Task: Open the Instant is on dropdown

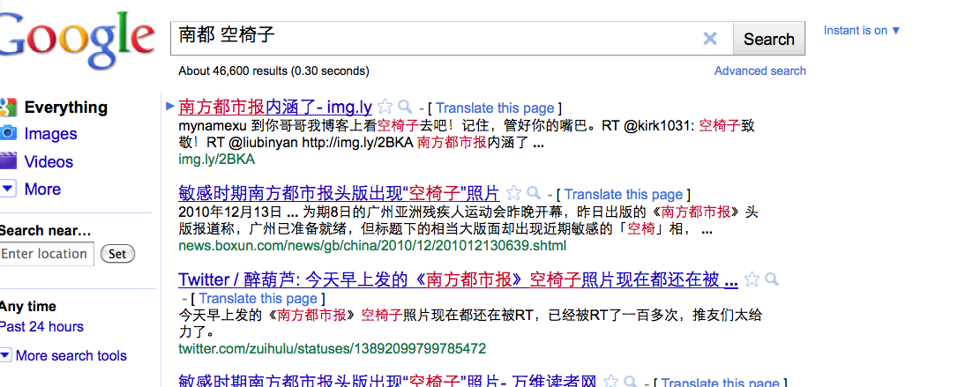Action: pyautogui.click(x=862, y=30)
